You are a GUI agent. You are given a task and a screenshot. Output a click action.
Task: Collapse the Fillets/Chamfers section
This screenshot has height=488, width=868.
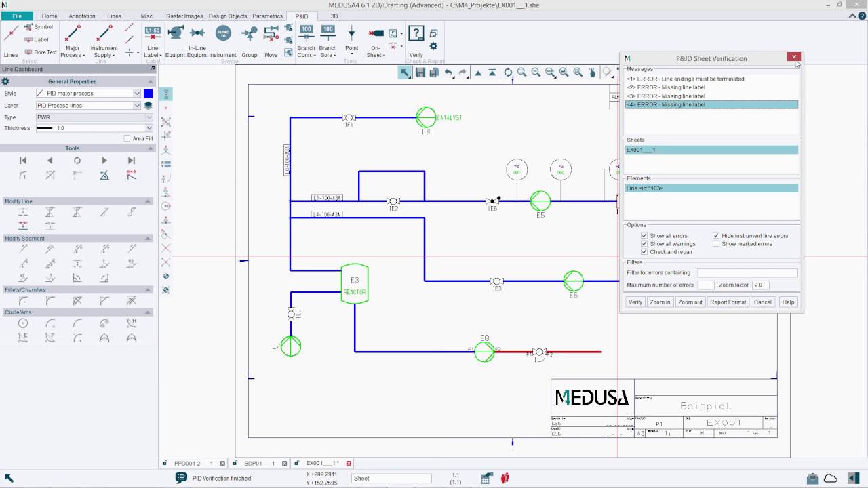(149, 290)
